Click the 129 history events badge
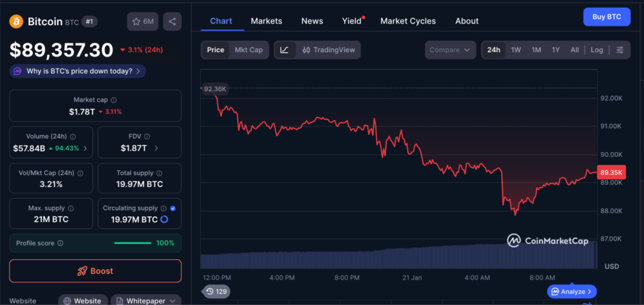644x305 pixels. tap(215, 291)
